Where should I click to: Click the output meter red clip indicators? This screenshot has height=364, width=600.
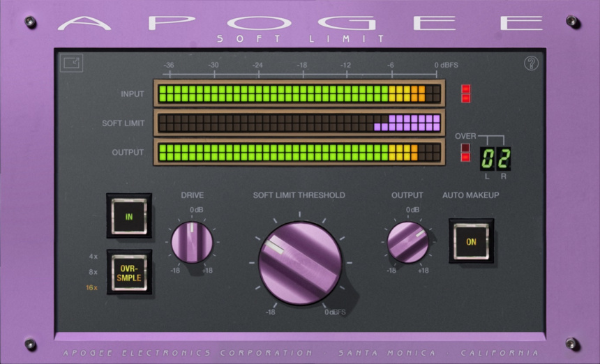click(465, 153)
